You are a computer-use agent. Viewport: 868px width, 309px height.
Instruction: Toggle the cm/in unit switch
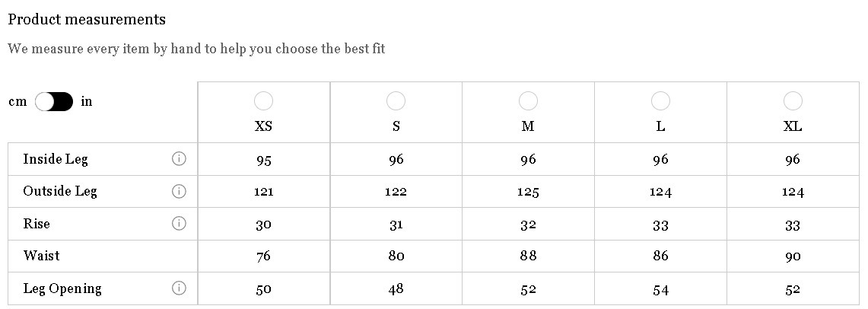tap(54, 102)
